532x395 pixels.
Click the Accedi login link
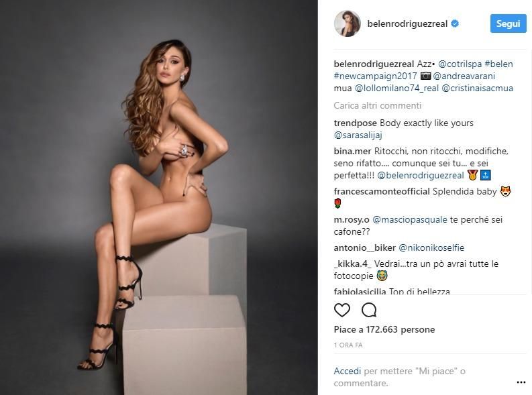coord(348,371)
